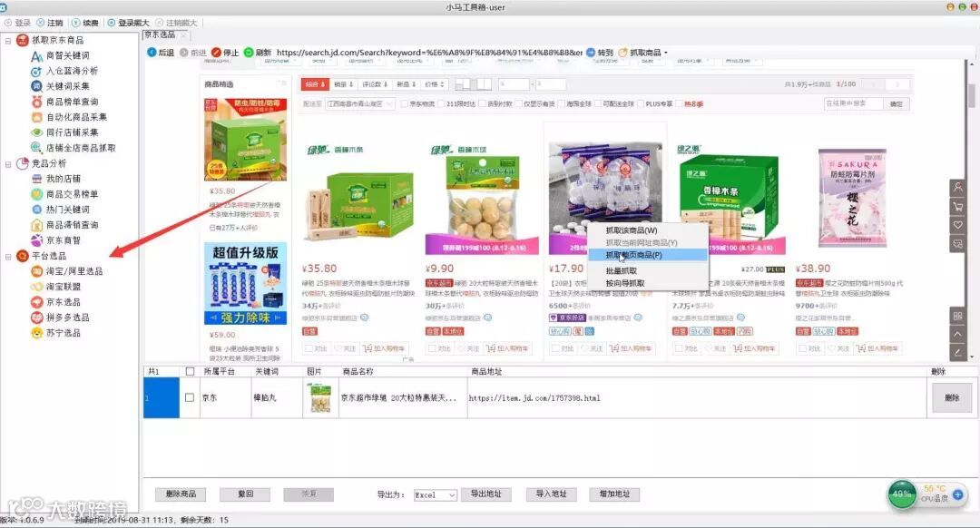This screenshot has width=980, height=528.
Task: Click 登录 in the top toolbar
Action: pyautogui.click(x=18, y=23)
